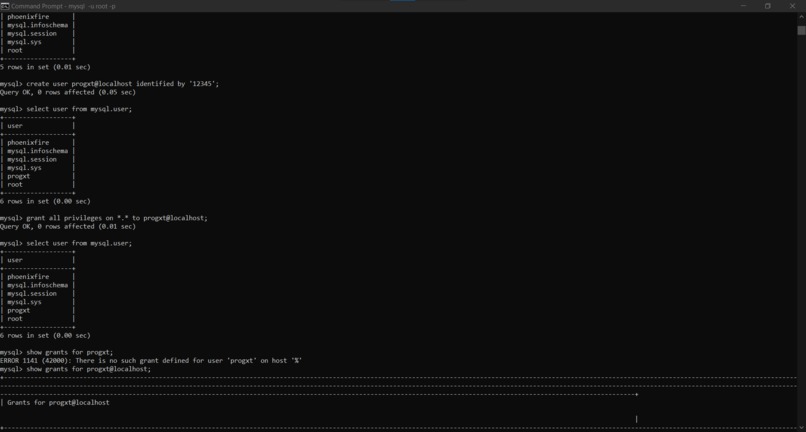
Task: Click the 'ERROR 1141 (42000)' message line
Action: [x=151, y=361]
